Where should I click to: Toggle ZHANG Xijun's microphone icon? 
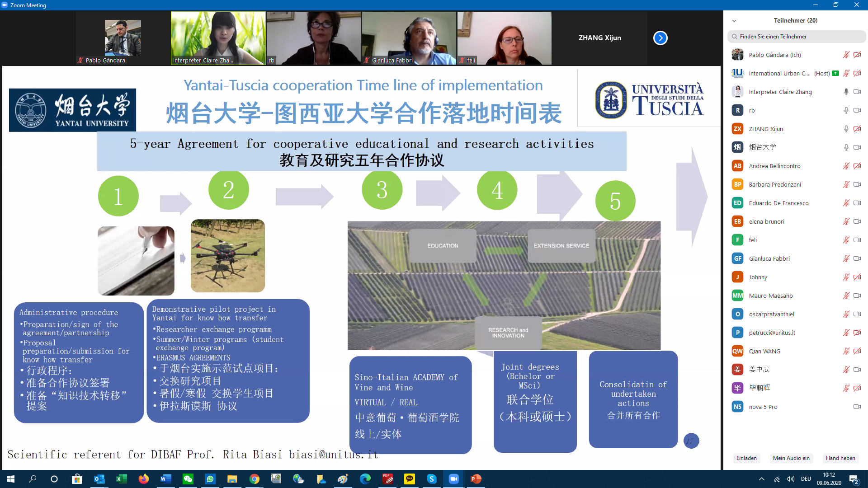click(846, 129)
